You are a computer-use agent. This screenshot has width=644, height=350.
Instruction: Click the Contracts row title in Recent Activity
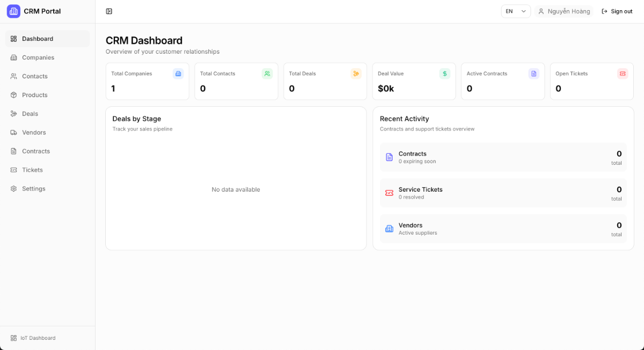(413, 154)
